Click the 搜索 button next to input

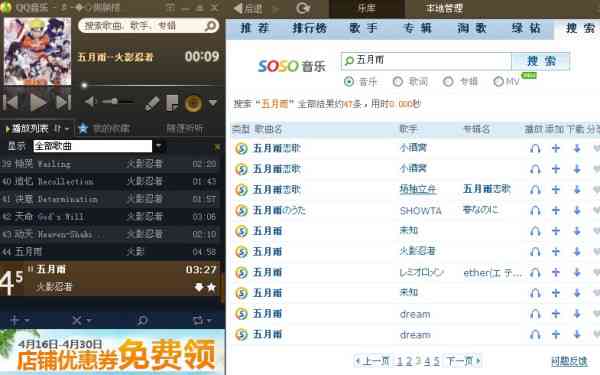[x=541, y=61]
